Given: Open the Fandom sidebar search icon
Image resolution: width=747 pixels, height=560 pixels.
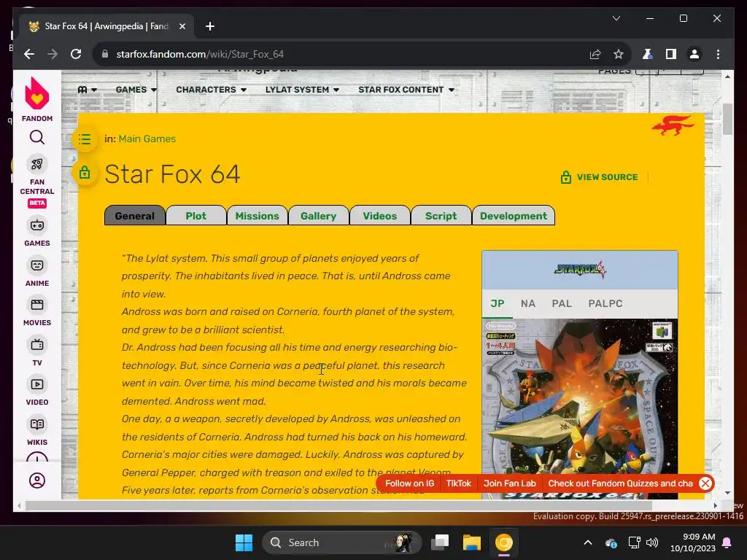Looking at the screenshot, I should pyautogui.click(x=37, y=138).
